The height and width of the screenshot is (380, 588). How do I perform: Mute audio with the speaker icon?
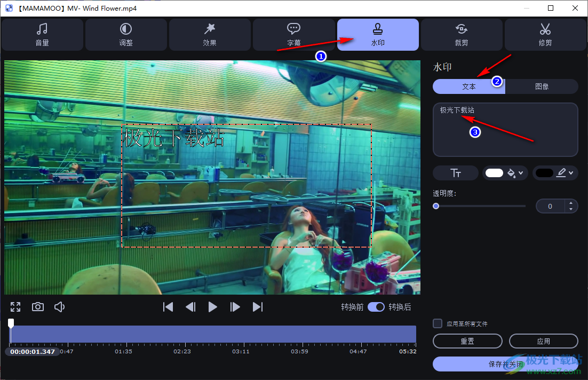pos(59,307)
